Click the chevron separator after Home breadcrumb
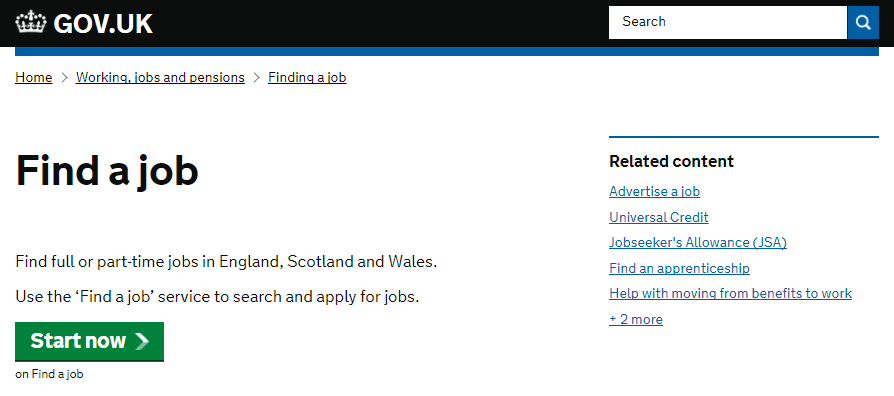Image resolution: width=894 pixels, height=396 pixels. pyautogui.click(x=64, y=77)
